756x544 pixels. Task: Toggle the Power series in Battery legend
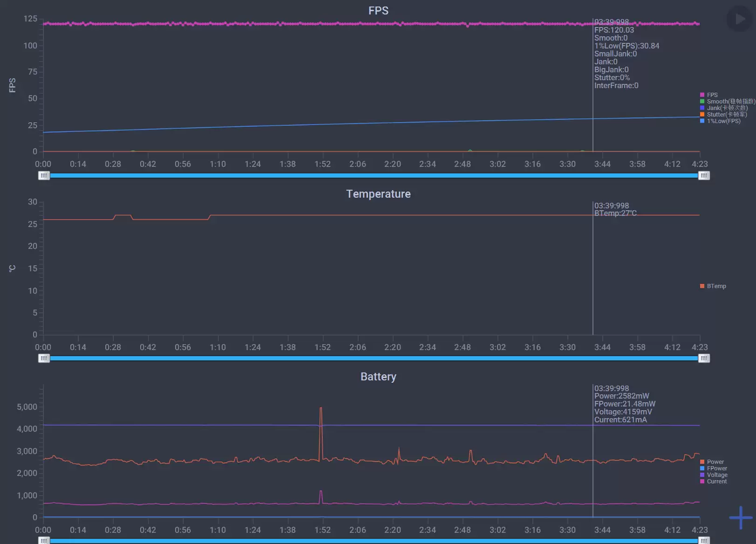(x=703, y=461)
